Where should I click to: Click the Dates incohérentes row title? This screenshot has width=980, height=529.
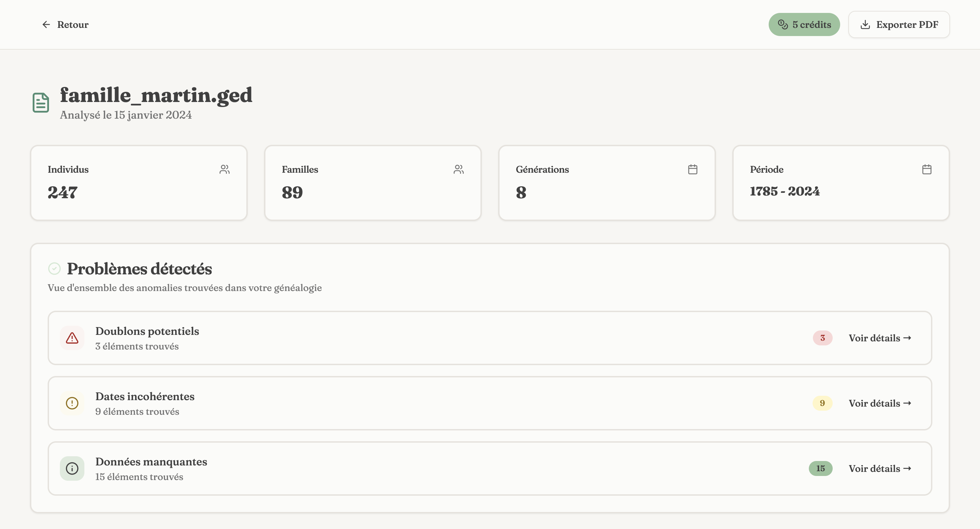[145, 396]
